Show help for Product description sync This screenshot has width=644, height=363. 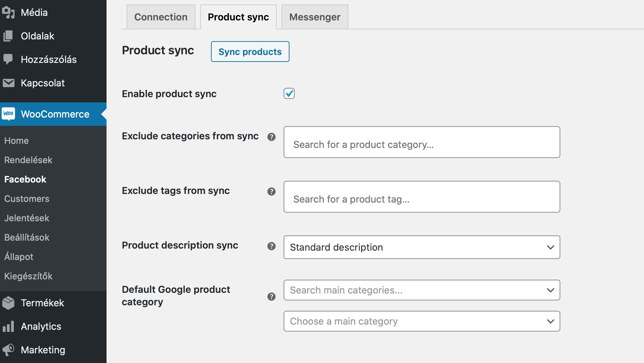click(x=272, y=246)
